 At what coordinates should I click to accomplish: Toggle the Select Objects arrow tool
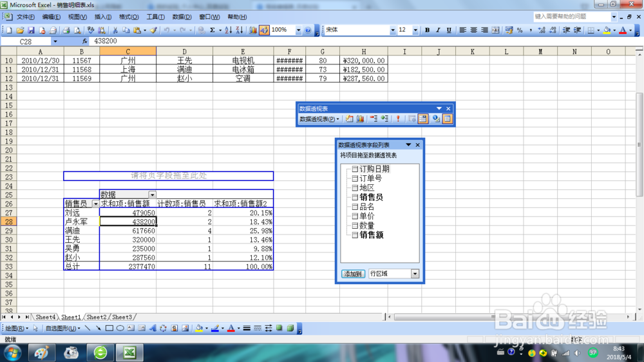[35, 329]
